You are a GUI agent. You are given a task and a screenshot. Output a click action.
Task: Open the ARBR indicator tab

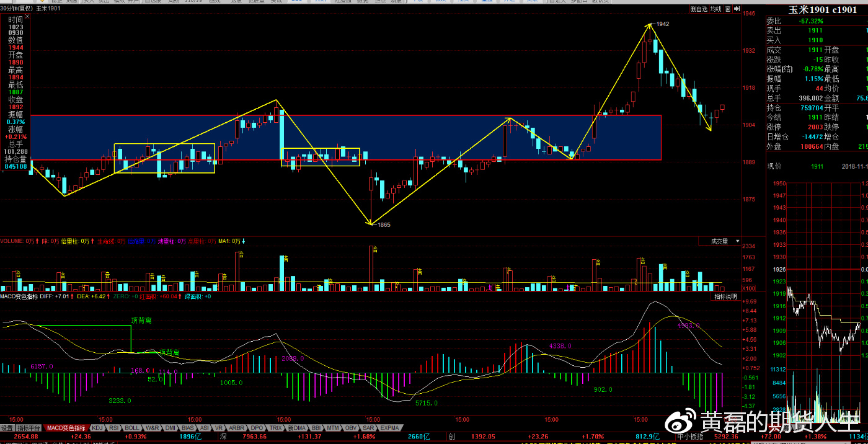[x=236, y=428]
